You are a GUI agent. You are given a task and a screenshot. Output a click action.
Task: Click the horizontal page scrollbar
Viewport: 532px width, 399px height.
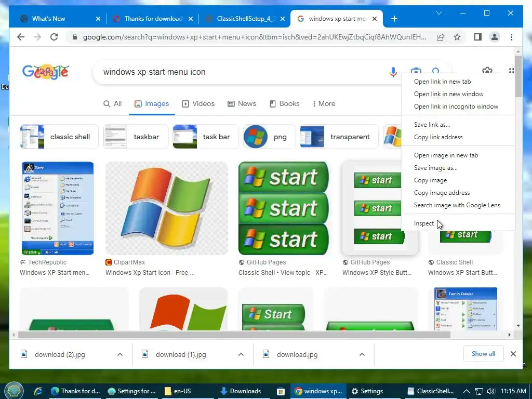point(234,335)
